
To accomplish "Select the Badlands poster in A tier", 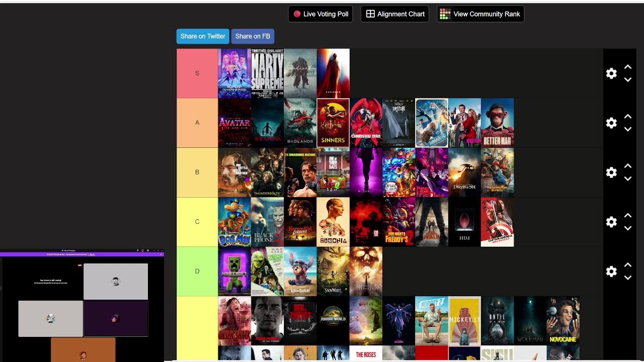I will (x=300, y=123).
